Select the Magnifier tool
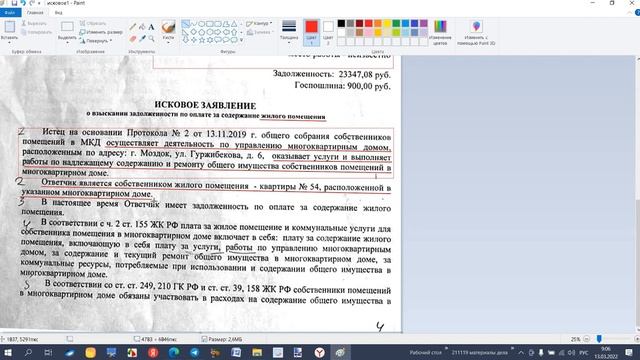This screenshot has height=360, width=640. pyautogui.click(x=151, y=38)
